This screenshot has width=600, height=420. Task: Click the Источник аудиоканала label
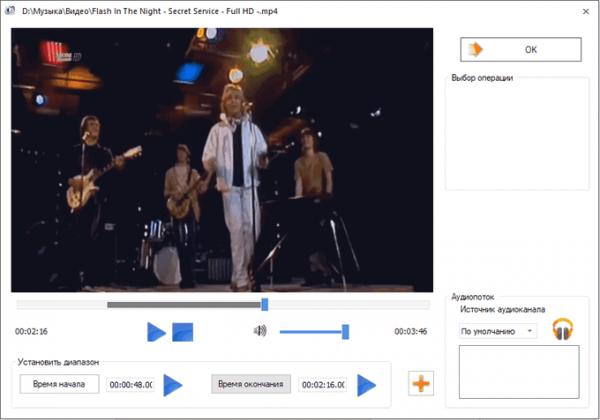click(502, 309)
